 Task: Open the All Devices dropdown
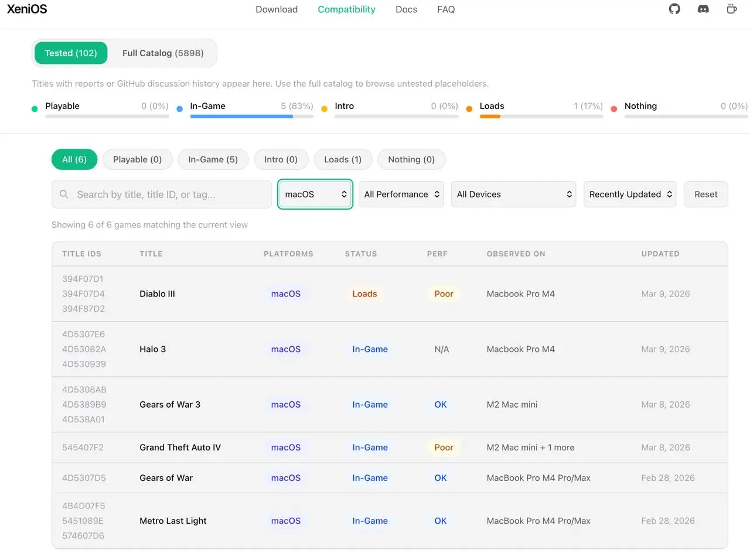[514, 194]
